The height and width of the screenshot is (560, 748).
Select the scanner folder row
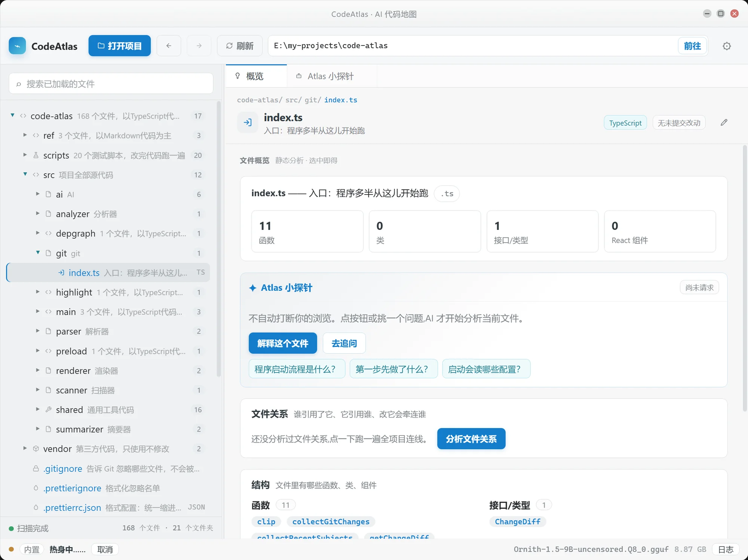(108, 390)
